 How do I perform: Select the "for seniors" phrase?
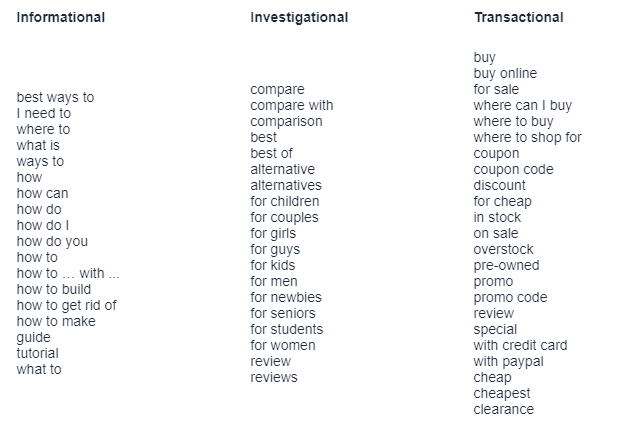282,313
